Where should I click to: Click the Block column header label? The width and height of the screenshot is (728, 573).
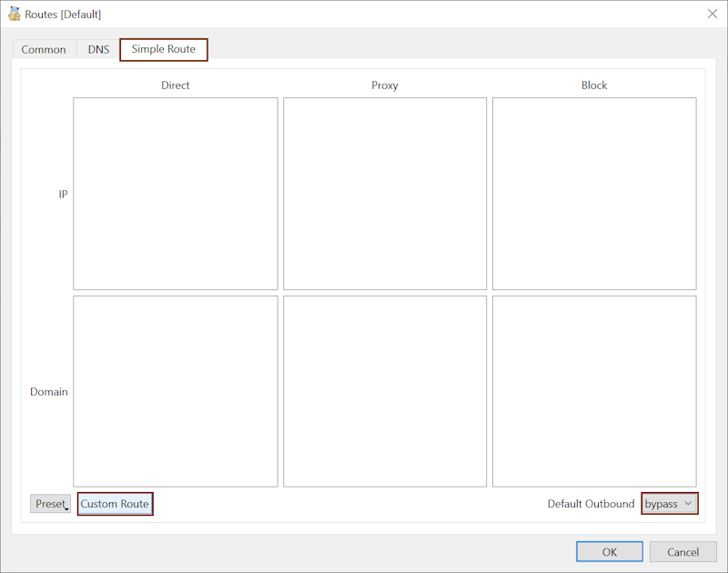[x=594, y=85]
